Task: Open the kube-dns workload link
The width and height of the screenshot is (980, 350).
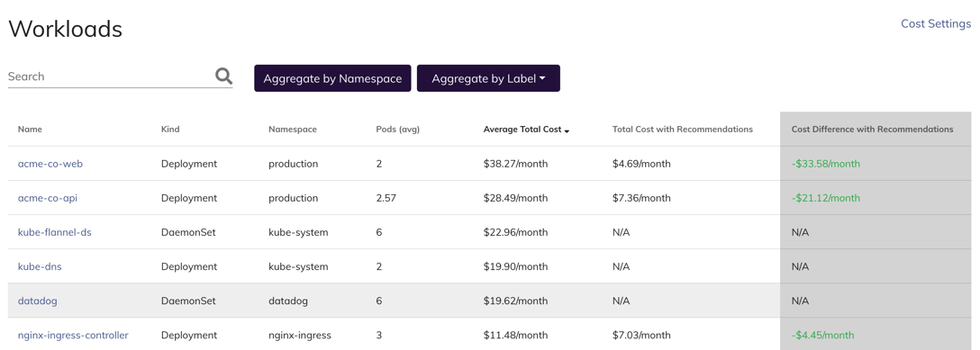Action: [40, 266]
